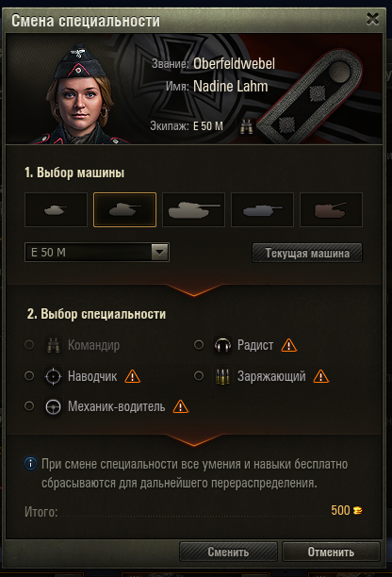Image resolution: width=392 pixels, height=577 pixels.
Task: Click the warning triangle beside Заряжающий
Action: [321, 376]
